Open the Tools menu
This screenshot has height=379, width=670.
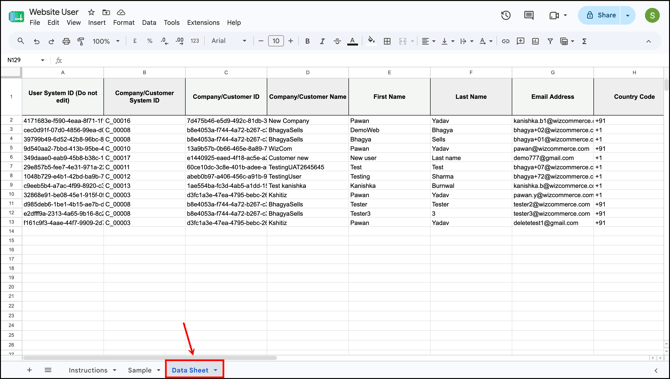tap(172, 23)
